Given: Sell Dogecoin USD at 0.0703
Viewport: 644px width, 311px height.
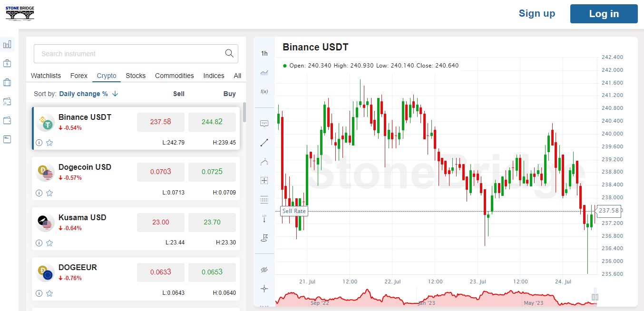Looking at the screenshot, I should (161, 172).
